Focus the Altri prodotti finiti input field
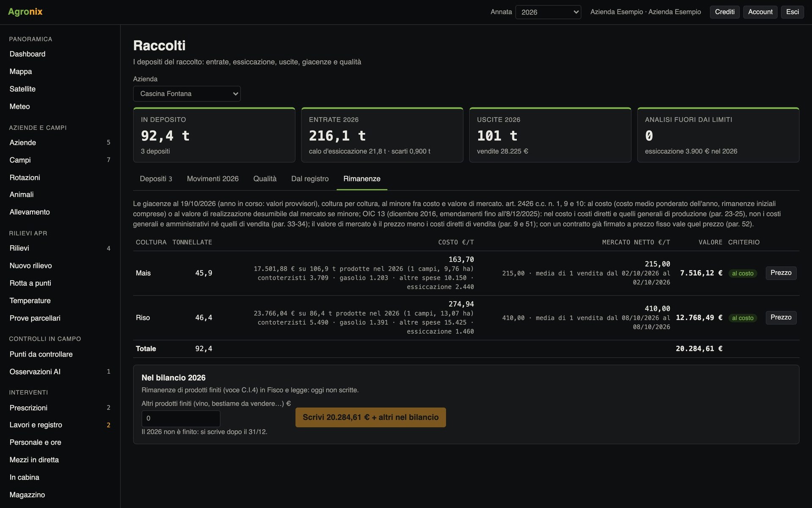Viewport: 812px width, 508px height. coord(181,418)
